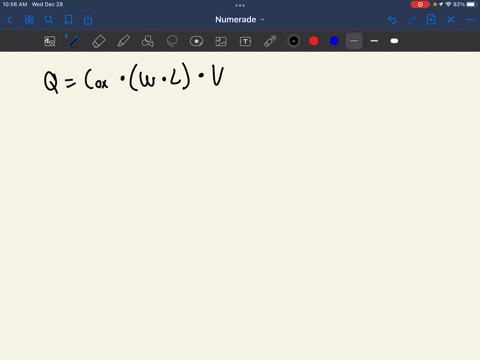Select the Laser pointer tool
The width and height of the screenshot is (480, 360).
pyautogui.click(x=270, y=41)
